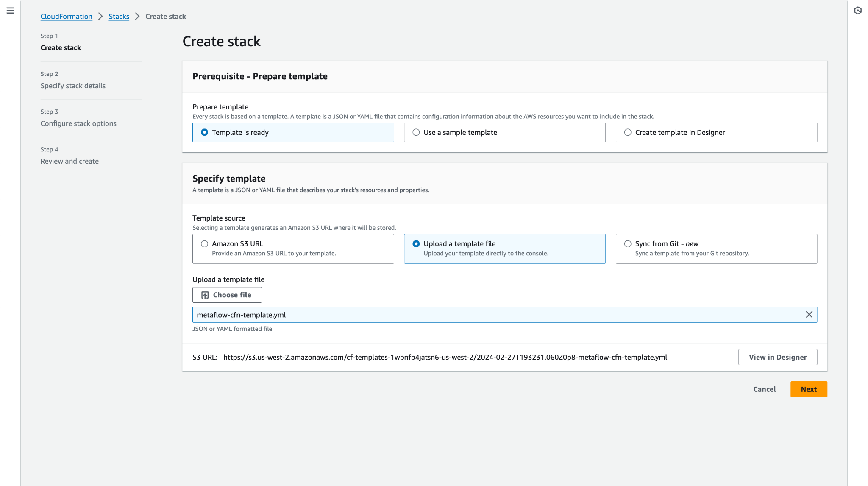Screen dimensions: 868x486
Task: Jump to Step 4 Review and create
Action: coord(69,161)
